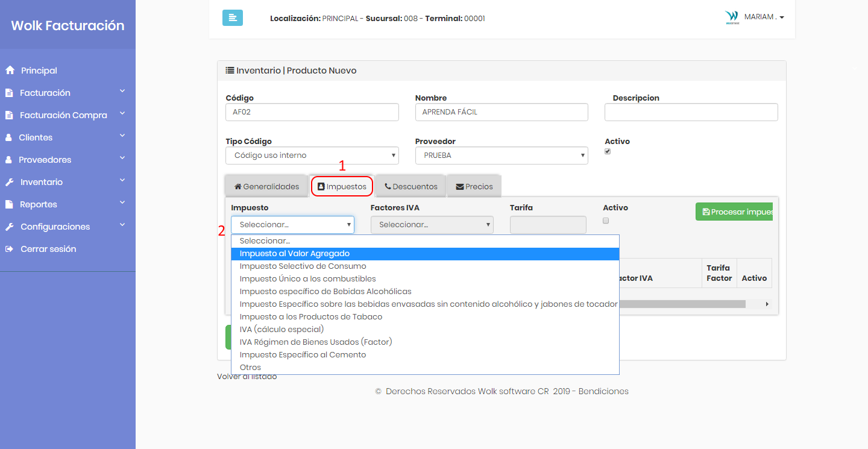Select Impuesto Selectivo de Consumo option
The width and height of the screenshot is (868, 449).
click(x=425, y=266)
